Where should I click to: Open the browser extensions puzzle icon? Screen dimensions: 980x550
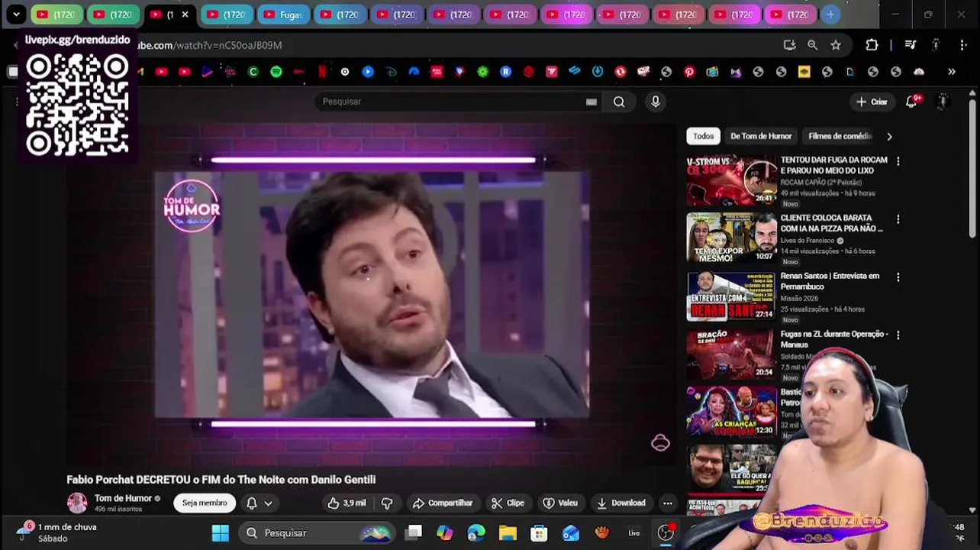click(872, 45)
